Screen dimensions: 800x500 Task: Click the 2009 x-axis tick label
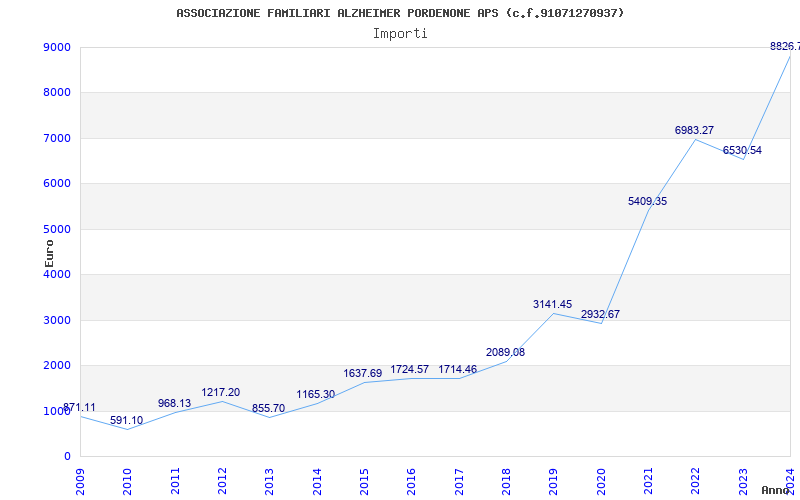click(x=80, y=481)
